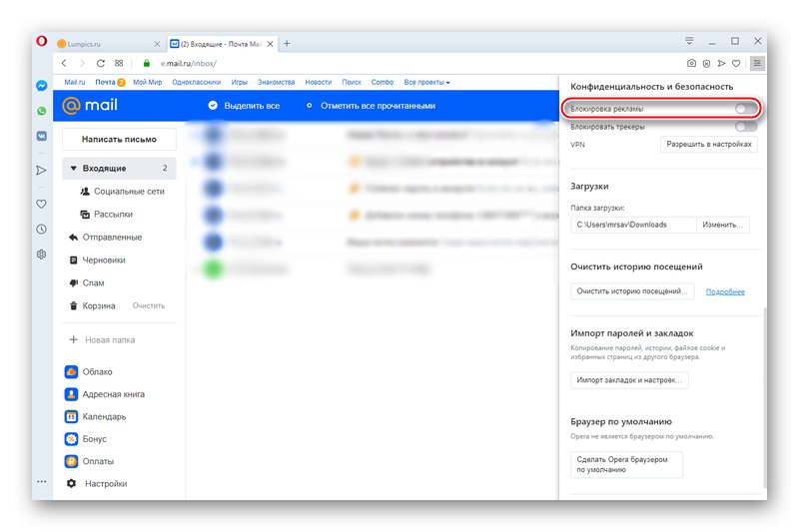799x532 pixels.
Task: Reload the page
Action: point(101,63)
